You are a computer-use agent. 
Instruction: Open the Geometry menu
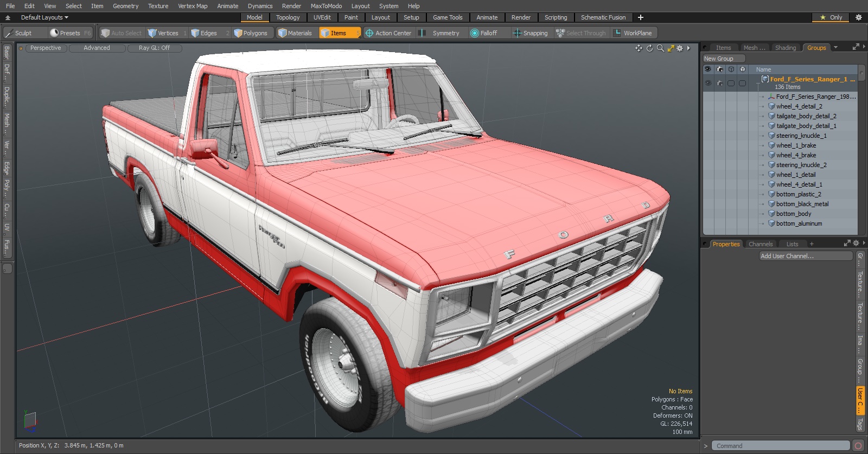[x=125, y=6]
